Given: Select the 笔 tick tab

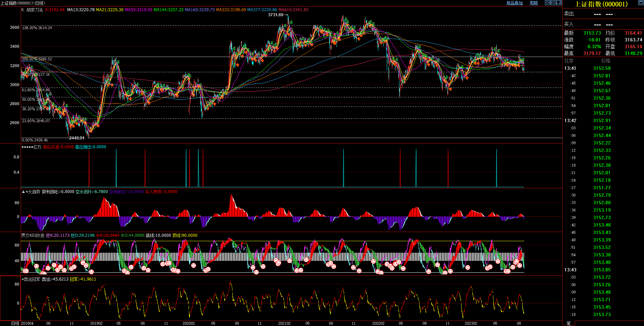Looking at the screenshot, I should [569, 323].
